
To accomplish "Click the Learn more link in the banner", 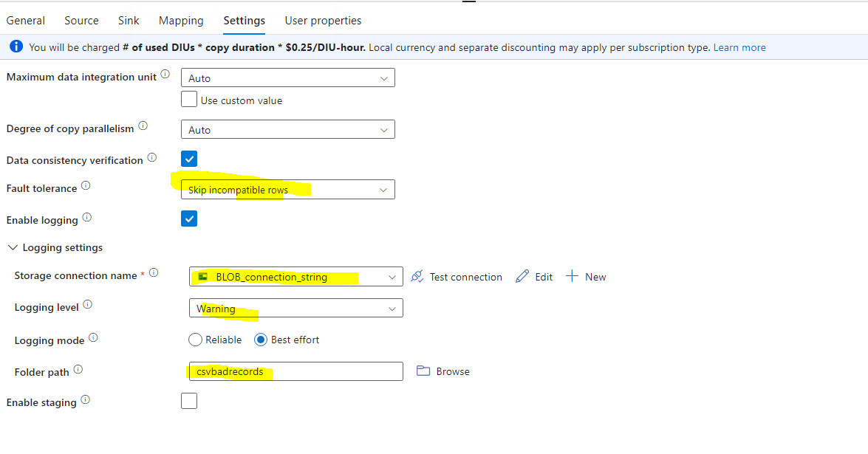I will [x=739, y=47].
